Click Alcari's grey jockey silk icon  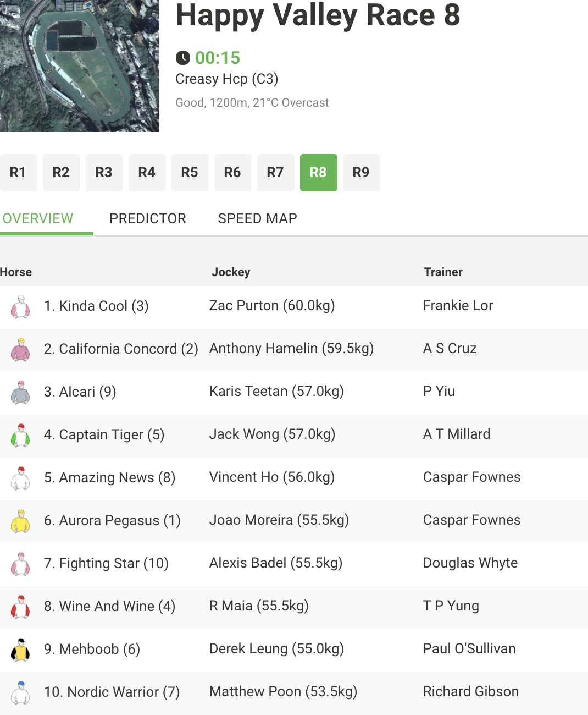click(20, 392)
